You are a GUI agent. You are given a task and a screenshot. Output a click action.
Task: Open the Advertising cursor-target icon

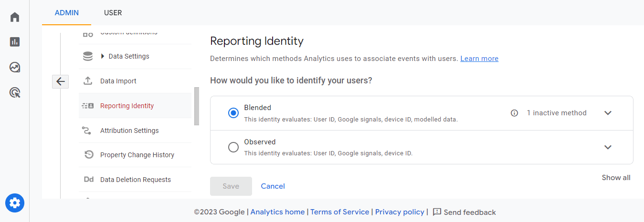[15, 92]
